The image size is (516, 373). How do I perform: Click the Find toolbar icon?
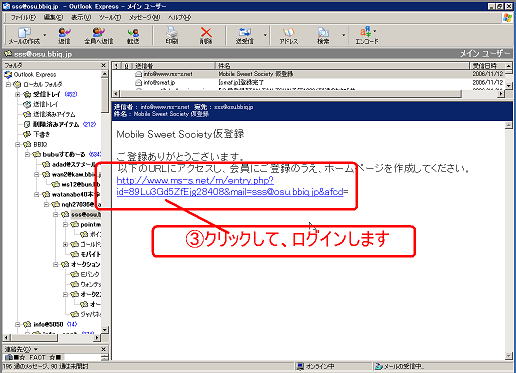pos(323,35)
